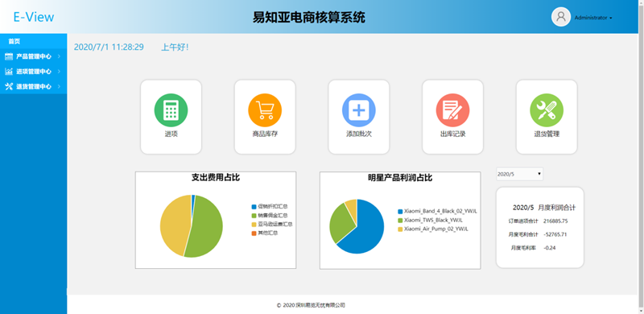644x314 pixels.
Task: Click the 添加批次 card label
Action: 359,134
